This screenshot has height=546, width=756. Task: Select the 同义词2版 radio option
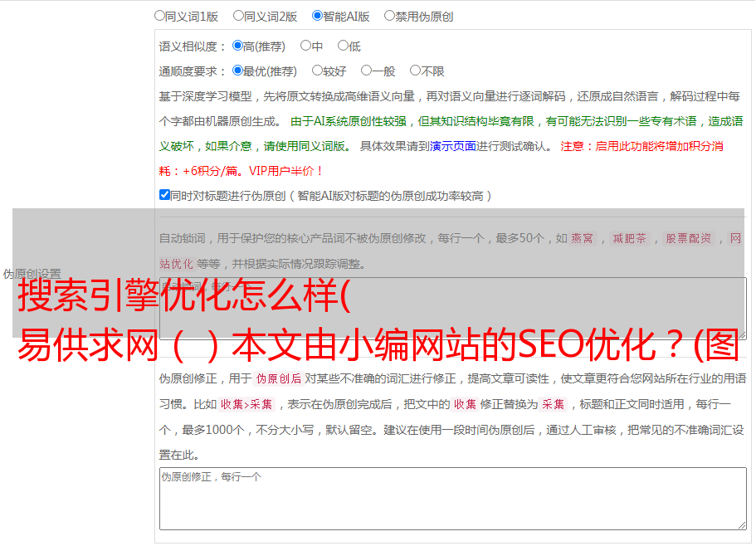point(238,16)
